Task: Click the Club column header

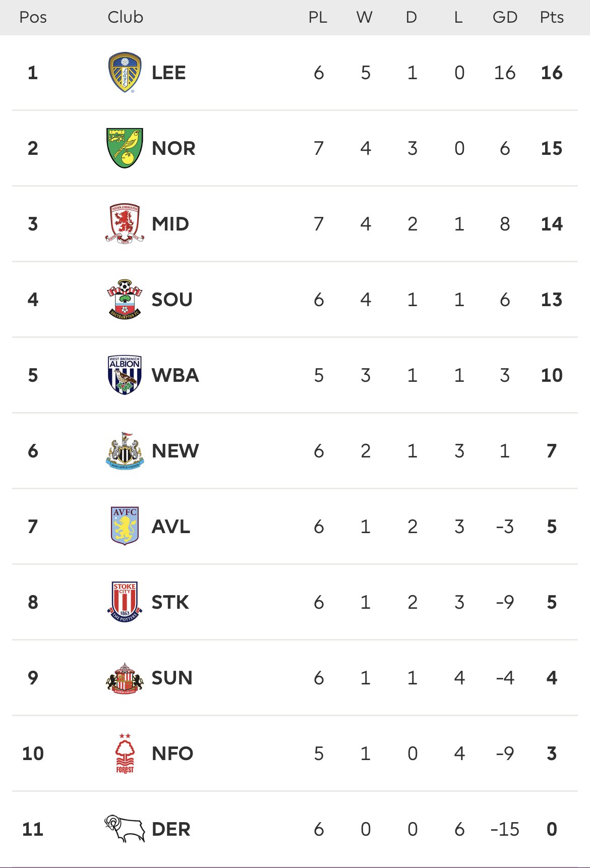Action: [125, 17]
